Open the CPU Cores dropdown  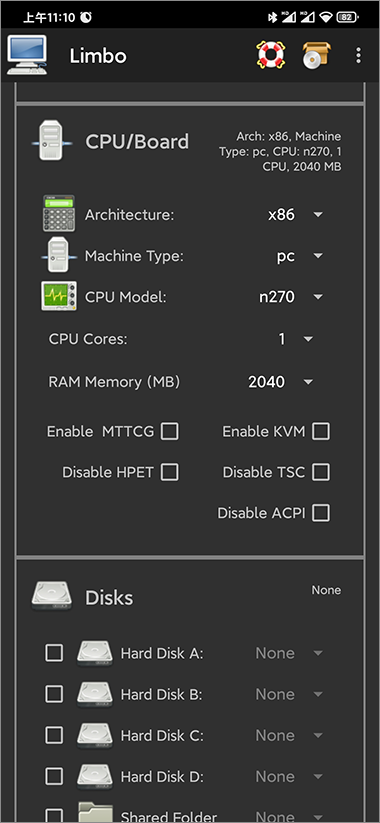(295, 339)
